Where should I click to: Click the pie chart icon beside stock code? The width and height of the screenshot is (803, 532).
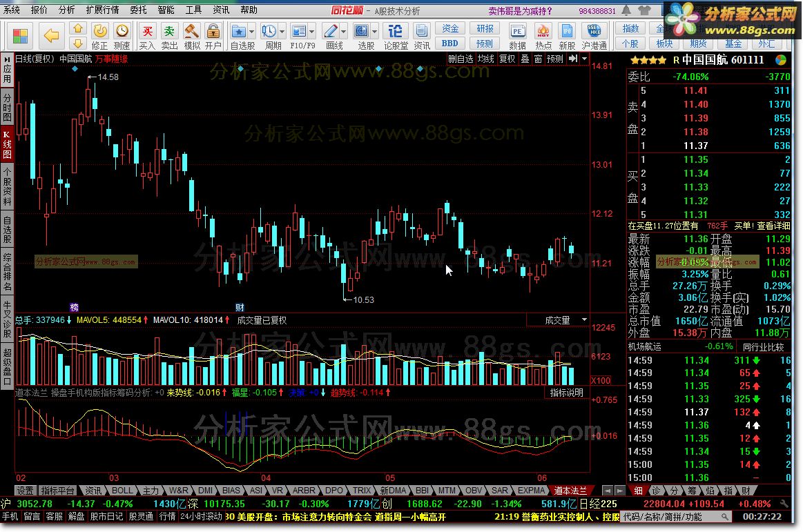pos(780,60)
